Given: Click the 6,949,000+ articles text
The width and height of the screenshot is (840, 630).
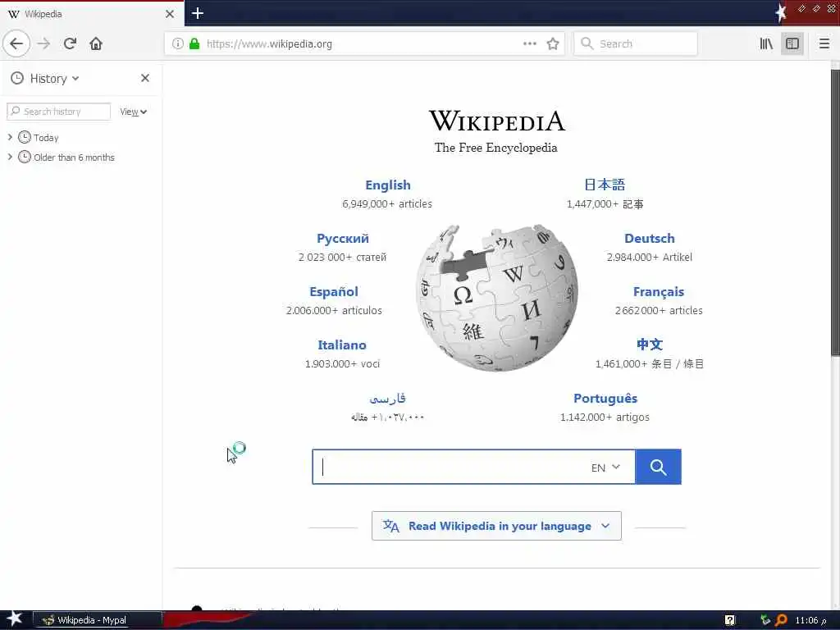Looking at the screenshot, I should [x=387, y=204].
